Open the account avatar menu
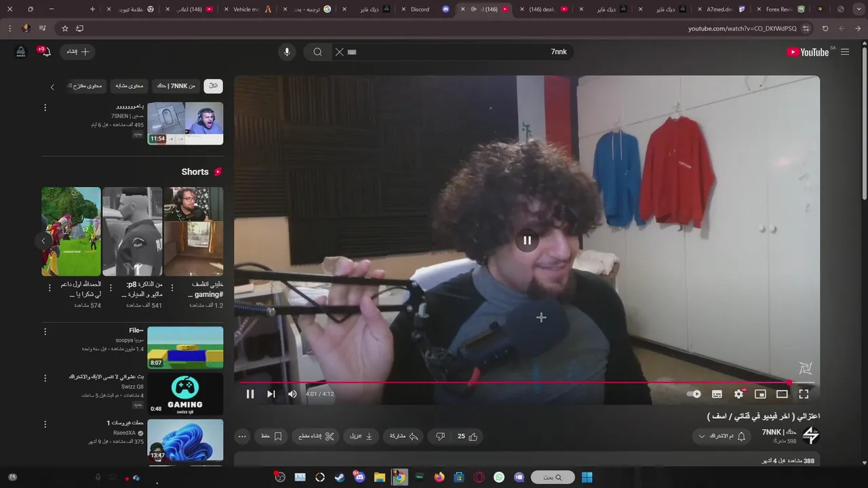The image size is (868, 488). [x=20, y=52]
